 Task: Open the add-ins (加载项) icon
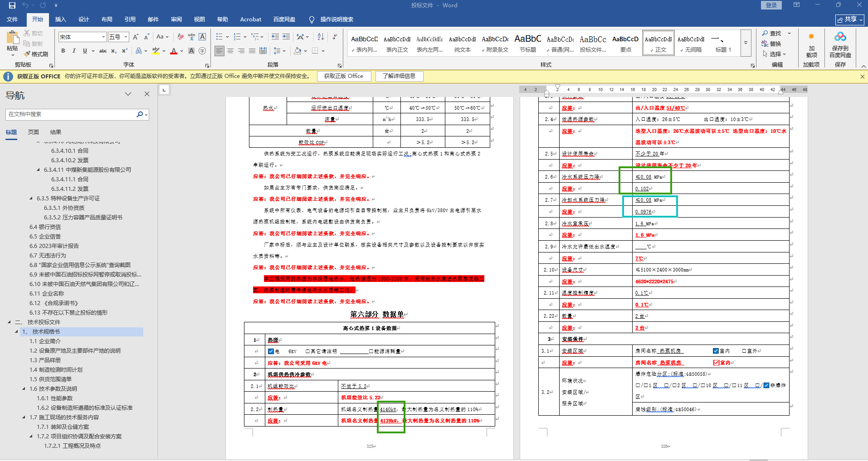[x=811, y=37]
